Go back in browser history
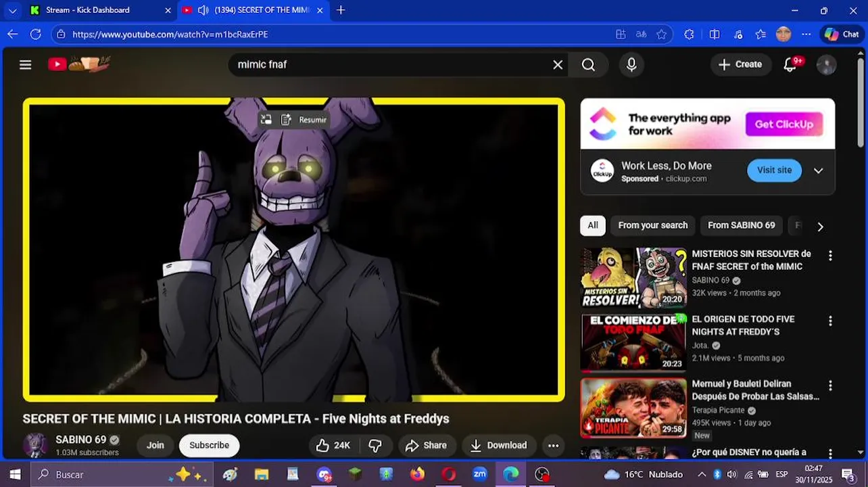The image size is (868, 487). [13, 34]
